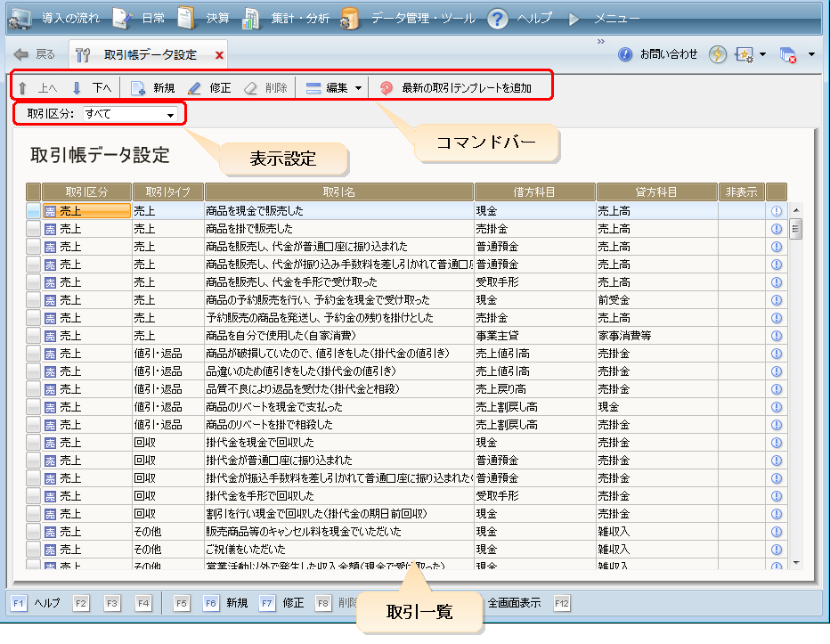Open the 決算 menu
Viewport: 830px width, 644px height.
[x=204, y=18]
